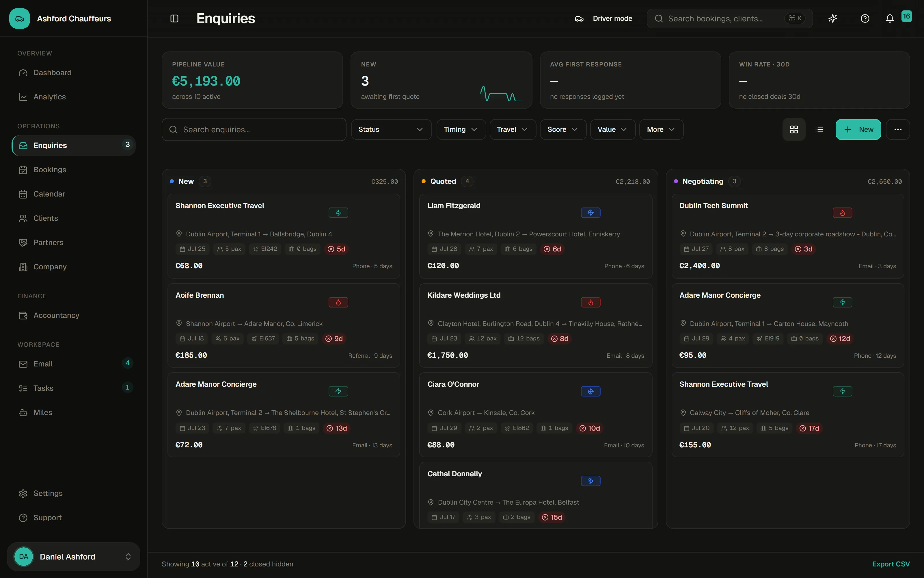The width and height of the screenshot is (924, 578).
Task: Click the Pipeline Value €5,193.00 figure
Action: point(206,81)
